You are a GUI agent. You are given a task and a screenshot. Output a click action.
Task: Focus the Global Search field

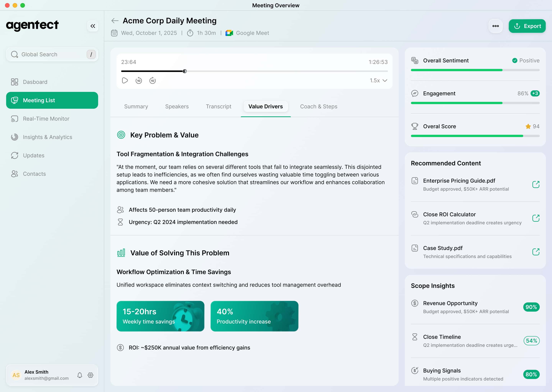pos(48,54)
